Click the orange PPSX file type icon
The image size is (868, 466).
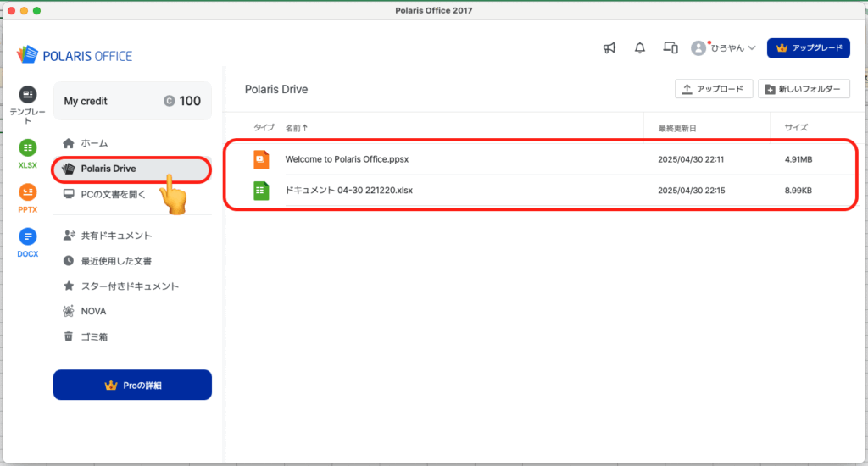261,159
